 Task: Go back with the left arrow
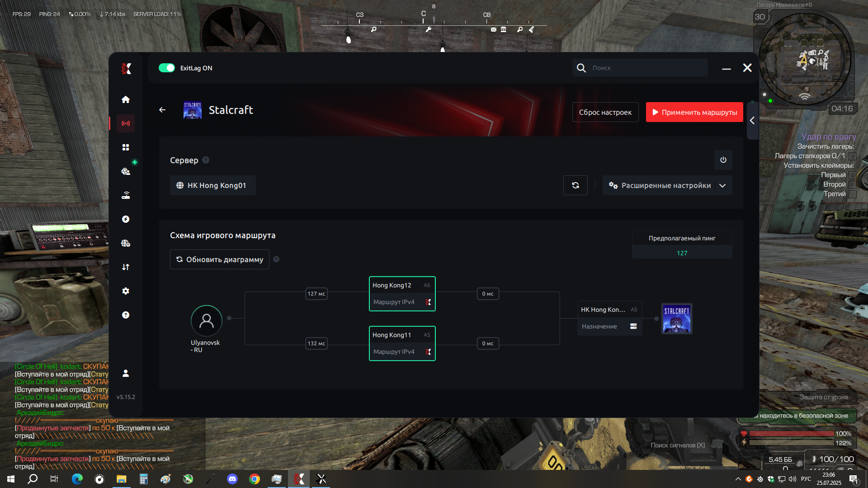162,110
